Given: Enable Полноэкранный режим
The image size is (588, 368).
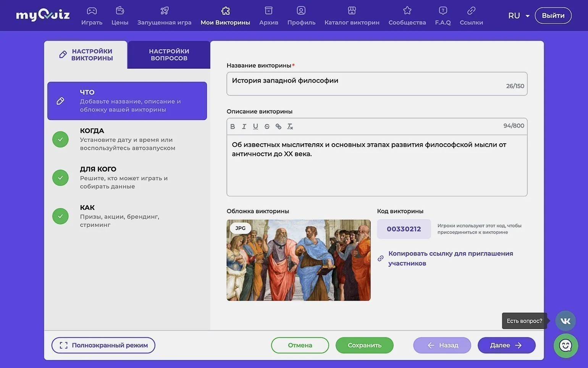Looking at the screenshot, I should pyautogui.click(x=103, y=345).
